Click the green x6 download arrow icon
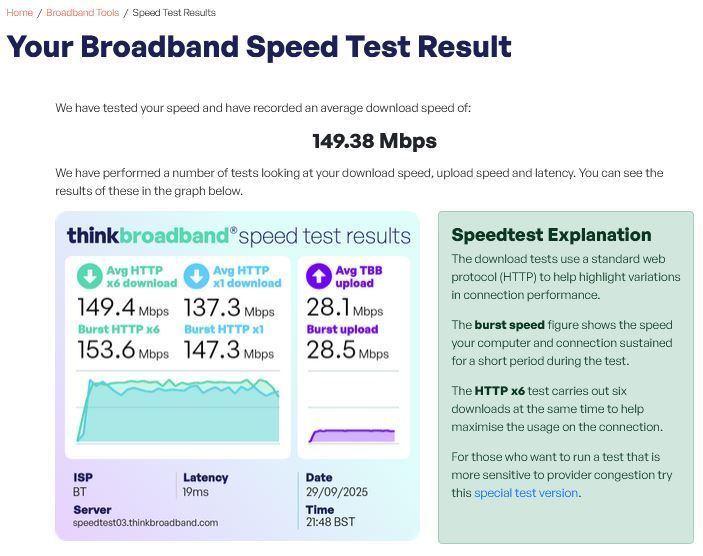Viewport: 703px width, 556px height. [90, 276]
